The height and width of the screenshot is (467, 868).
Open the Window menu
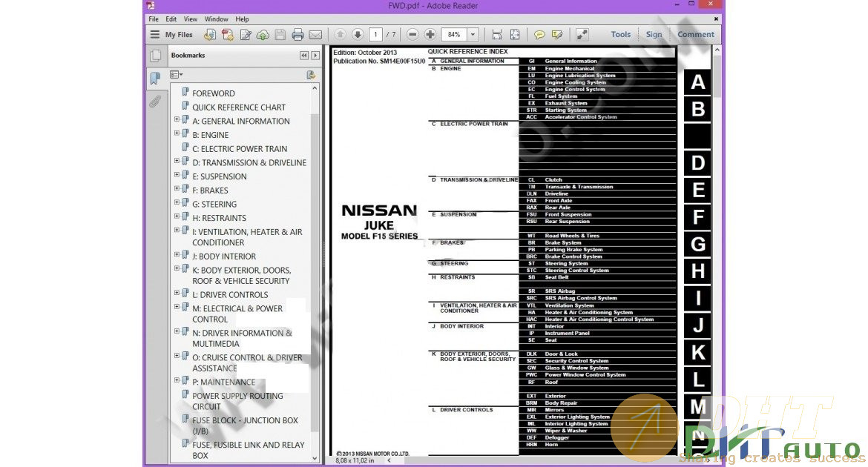(216, 19)
